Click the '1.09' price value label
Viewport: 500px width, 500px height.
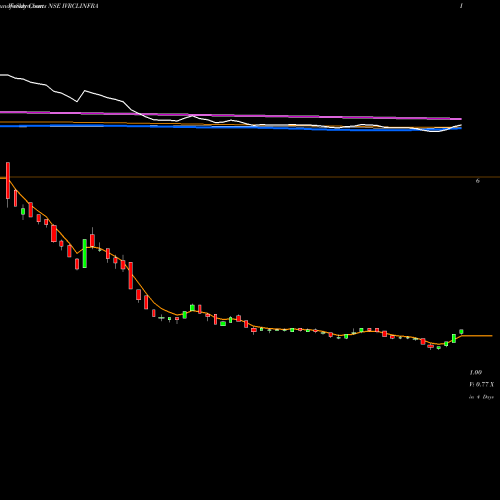pos(476,372)
